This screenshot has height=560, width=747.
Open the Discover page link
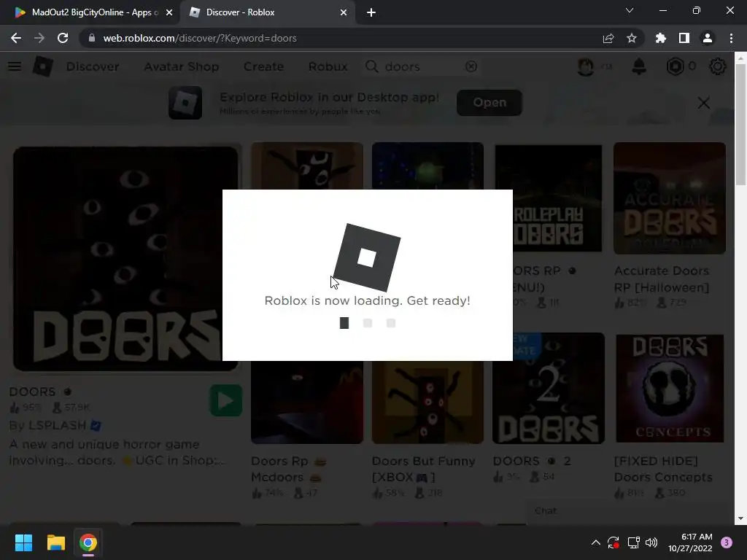coord(93,66)
